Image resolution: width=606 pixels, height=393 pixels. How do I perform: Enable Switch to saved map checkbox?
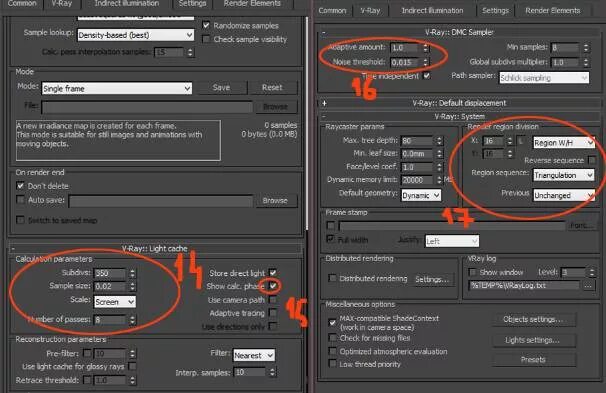pyautogui.click(x=20, y=220)
